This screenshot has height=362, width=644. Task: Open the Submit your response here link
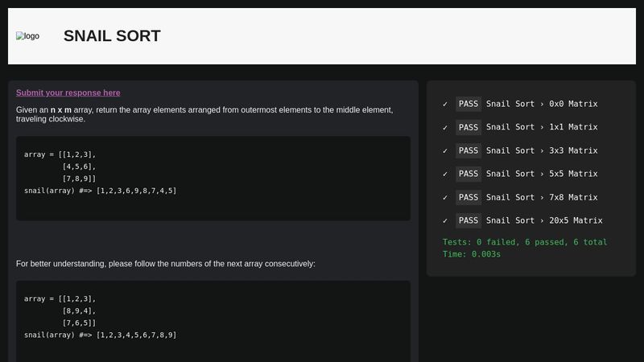coord(68,93)
